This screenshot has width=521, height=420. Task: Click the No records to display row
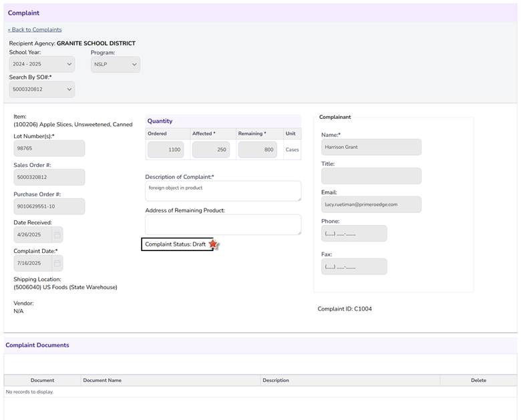click(x=260, y=392)
